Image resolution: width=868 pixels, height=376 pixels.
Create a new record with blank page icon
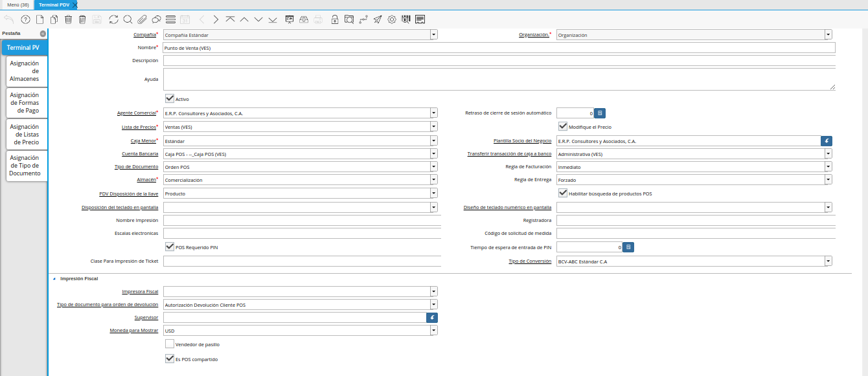click(x=40, y=19)
